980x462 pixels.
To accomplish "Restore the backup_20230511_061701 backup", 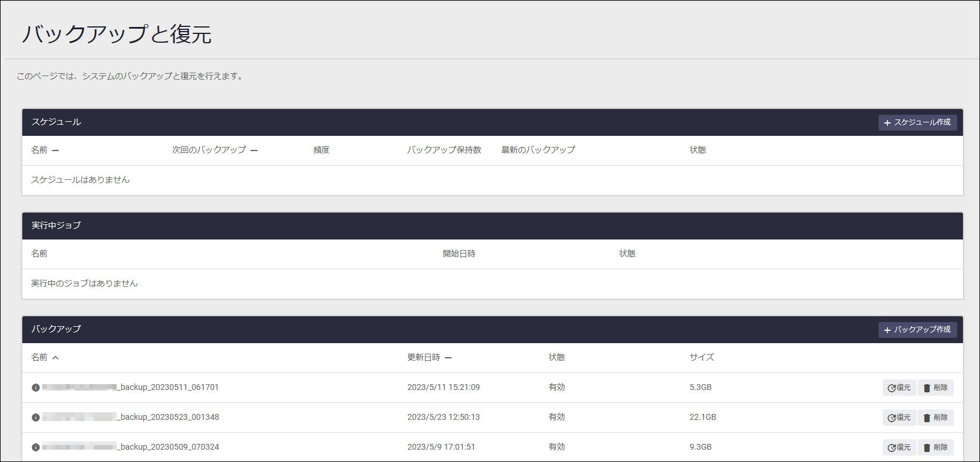I will tap(899, 388).
